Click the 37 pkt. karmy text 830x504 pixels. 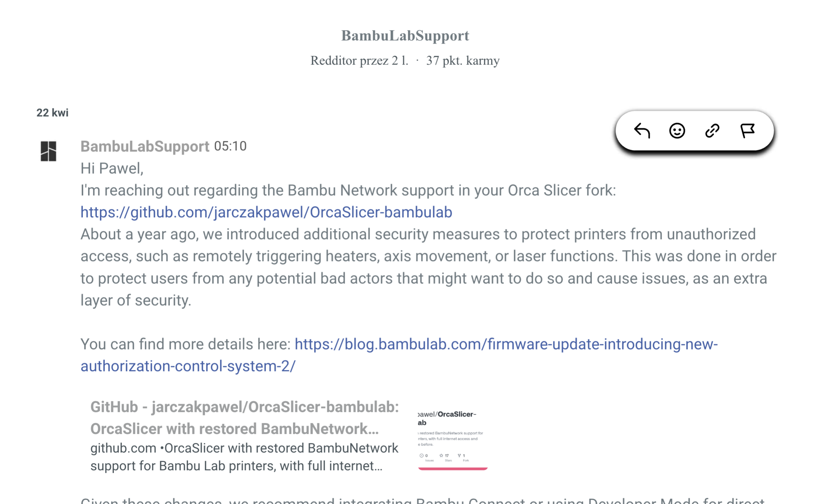coord(463,60)
